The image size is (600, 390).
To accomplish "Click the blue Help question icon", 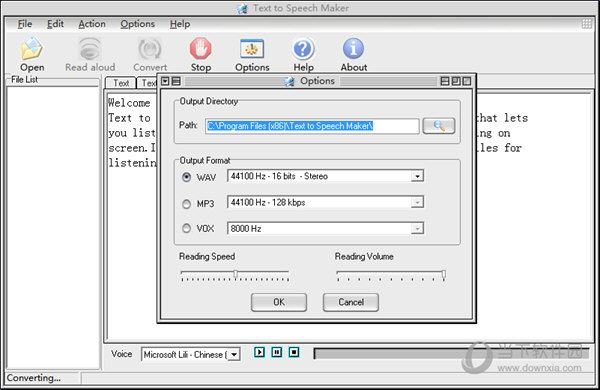I will (303, 49).
